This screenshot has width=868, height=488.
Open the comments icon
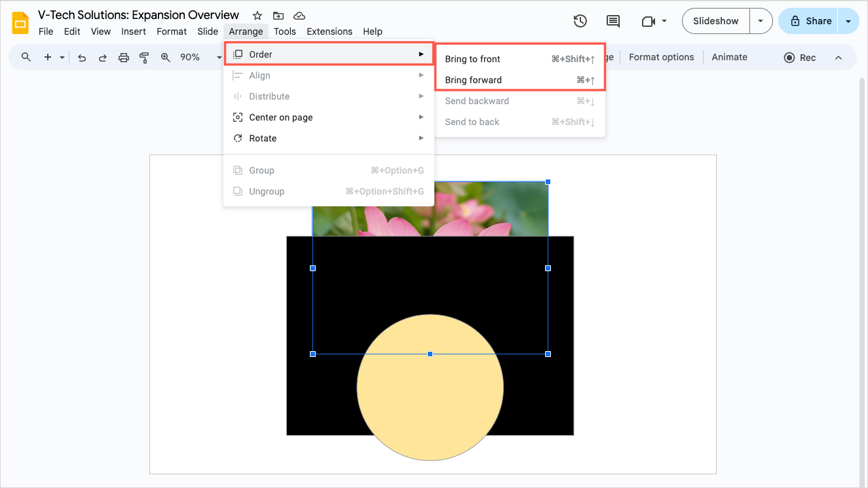pos(613,21)
